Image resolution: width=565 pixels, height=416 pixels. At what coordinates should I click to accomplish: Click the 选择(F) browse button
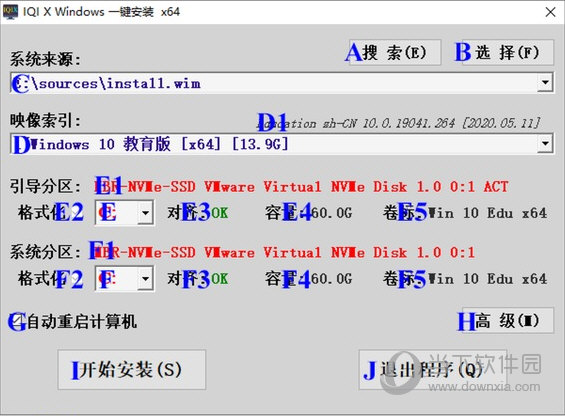(x=508, y=53)
